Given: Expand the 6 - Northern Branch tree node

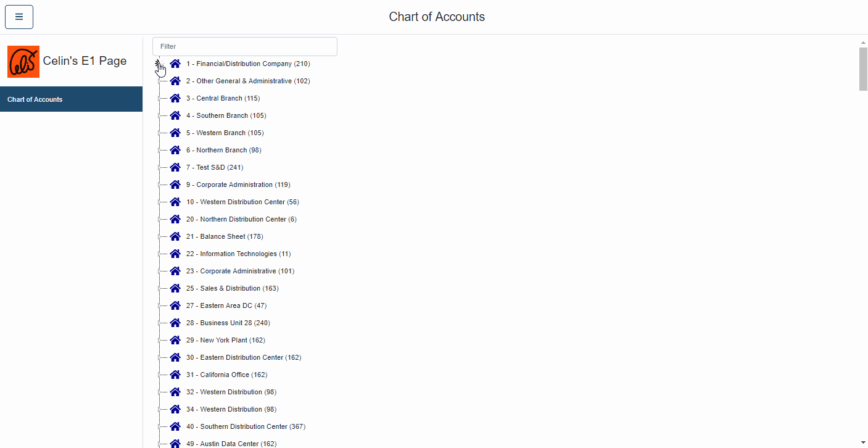Looking at the screenshot, I should pyautogui.click(x=159, y=150).
